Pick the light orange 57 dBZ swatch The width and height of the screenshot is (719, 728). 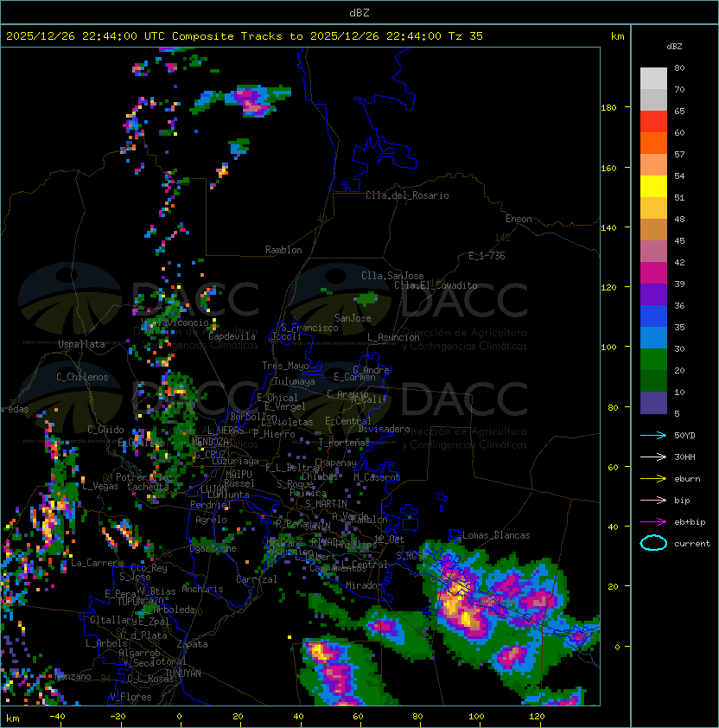(x=653, y=165)
